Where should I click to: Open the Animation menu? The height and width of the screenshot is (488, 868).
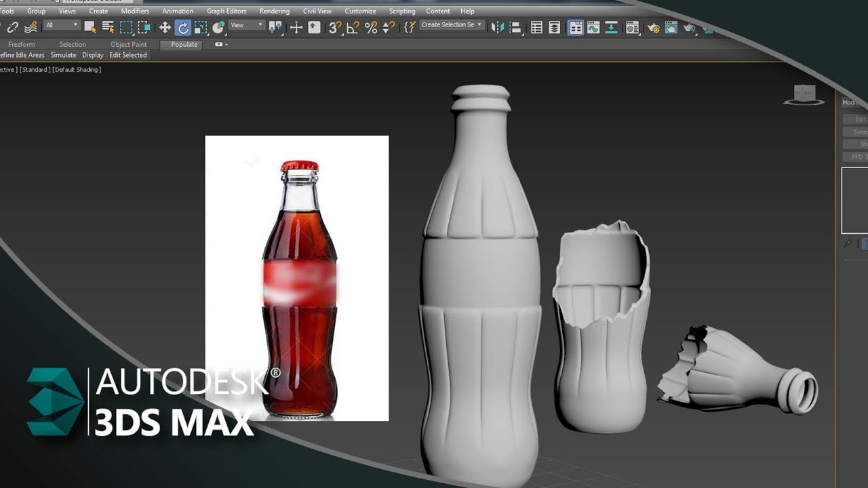(x=178, y=11)
